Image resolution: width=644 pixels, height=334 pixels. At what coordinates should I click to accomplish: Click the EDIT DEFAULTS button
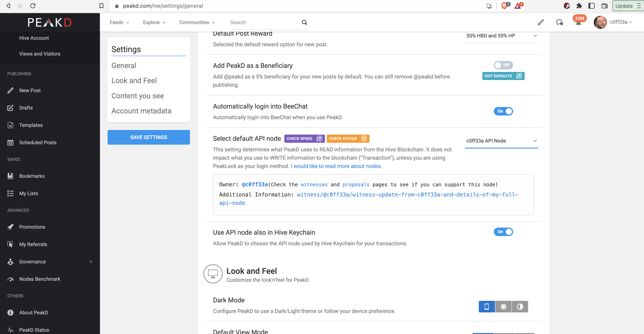[503, 76]
